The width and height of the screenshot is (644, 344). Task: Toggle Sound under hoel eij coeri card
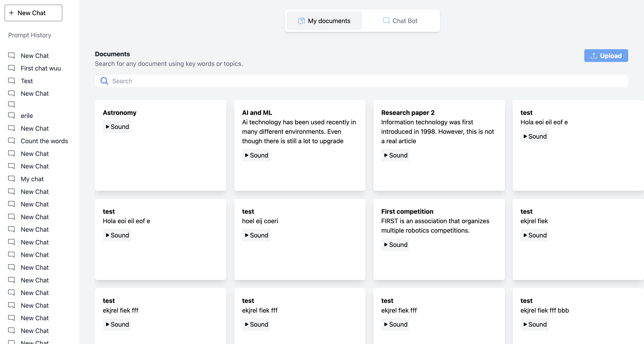256,235
